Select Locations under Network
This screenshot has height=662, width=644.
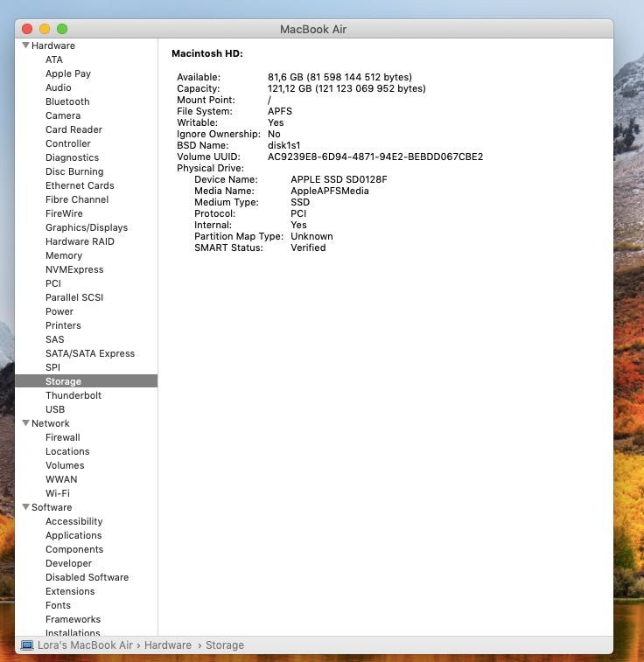(x=67, y=451)
